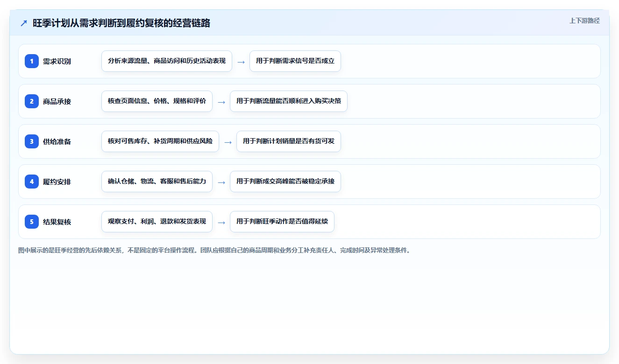Click the diagonal arrow icon beside the title
Screen dimensions: 619x364
click(x=24, y=23)
